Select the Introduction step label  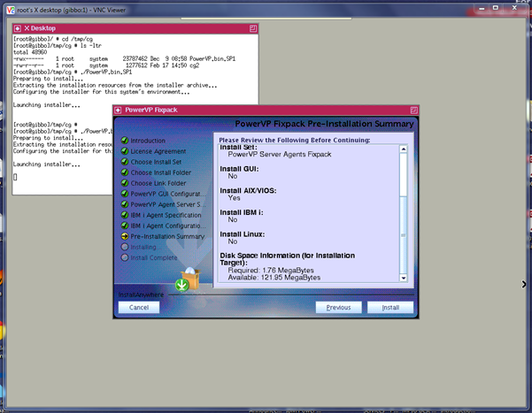[x=148, y=141]
